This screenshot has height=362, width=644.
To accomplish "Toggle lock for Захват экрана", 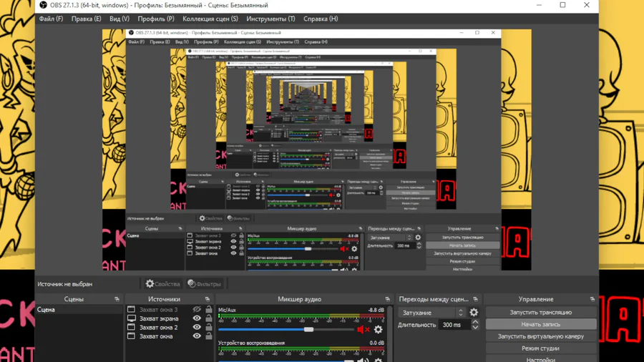I will pyautogui.click(x=209, y=318).
